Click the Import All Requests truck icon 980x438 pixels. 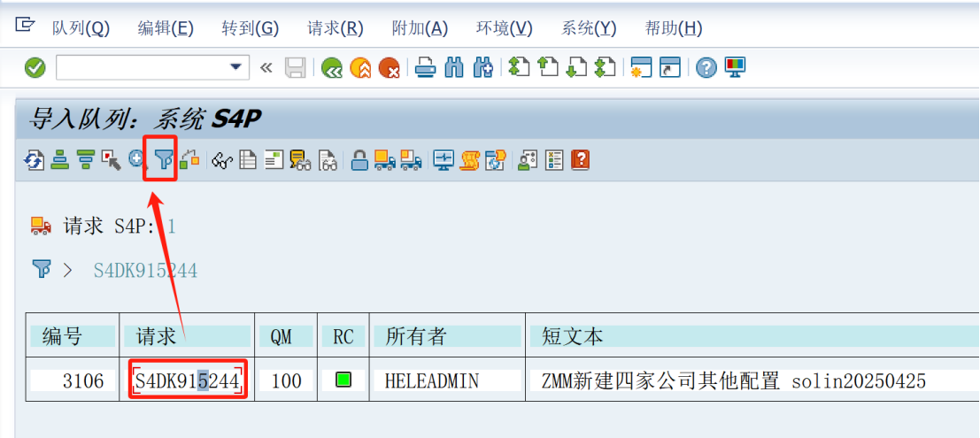pyautogui.click(x=385, y=160)
